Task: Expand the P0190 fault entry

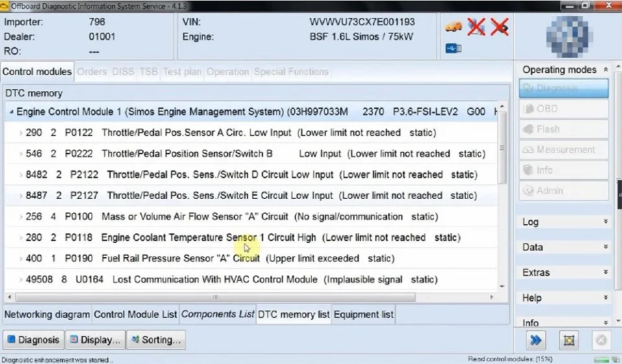Action: [x=21, y=259]
